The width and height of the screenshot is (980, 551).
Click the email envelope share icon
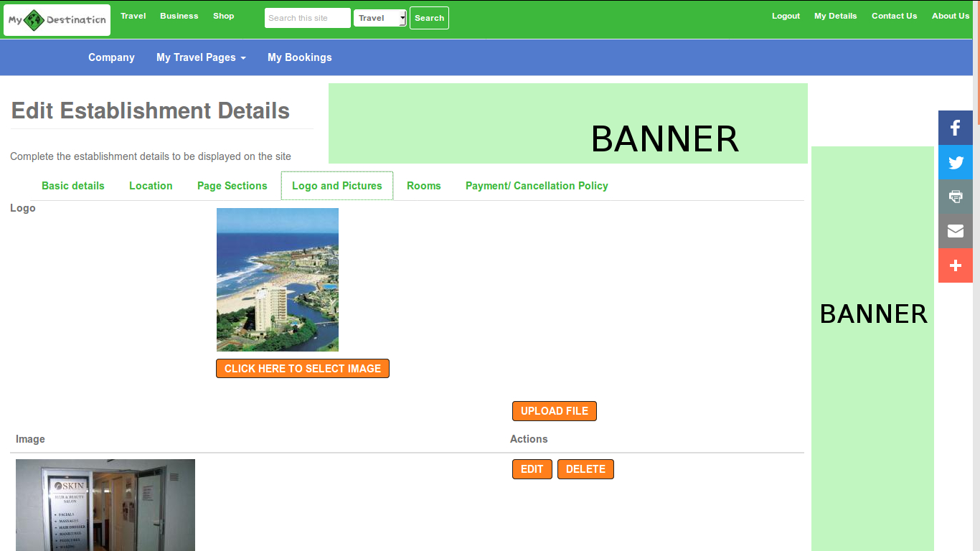955,231
